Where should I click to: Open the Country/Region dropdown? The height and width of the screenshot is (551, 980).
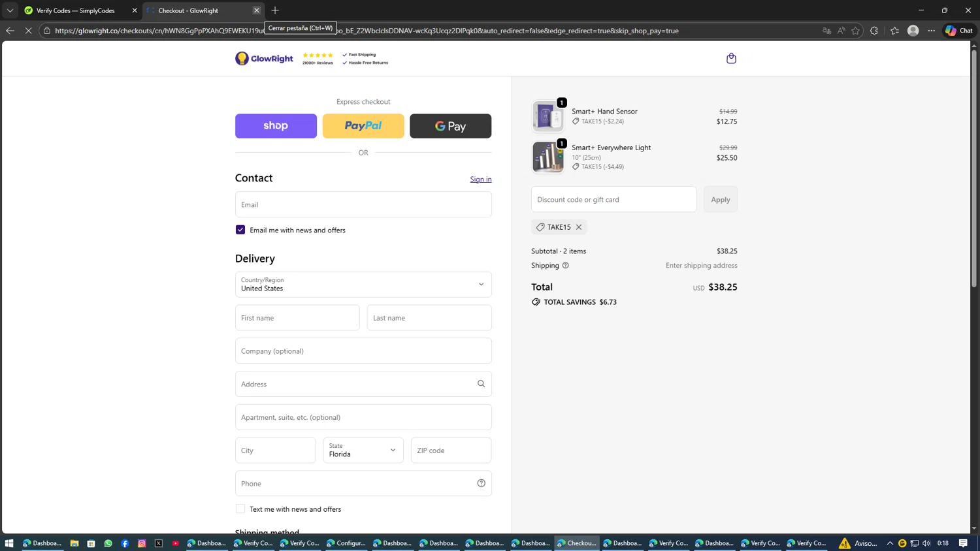363,285
